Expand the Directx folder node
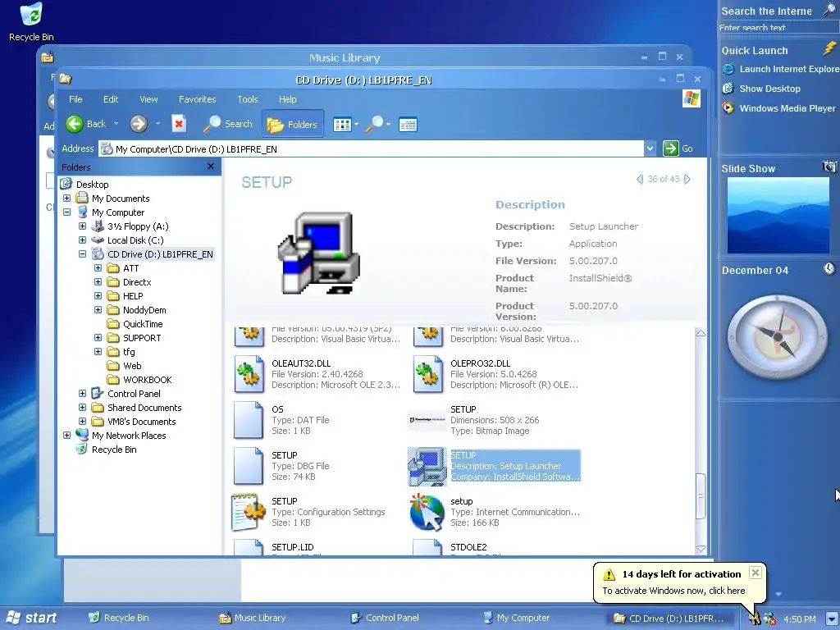Viewport: 840px width, 630px height. (x=98, y=282)
